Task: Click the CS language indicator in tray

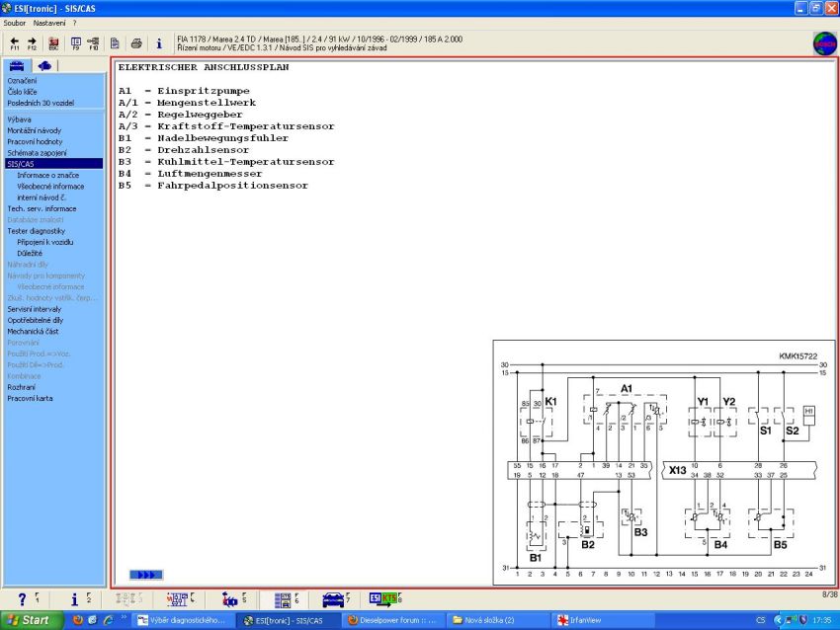Action: [x=761, y=620]
